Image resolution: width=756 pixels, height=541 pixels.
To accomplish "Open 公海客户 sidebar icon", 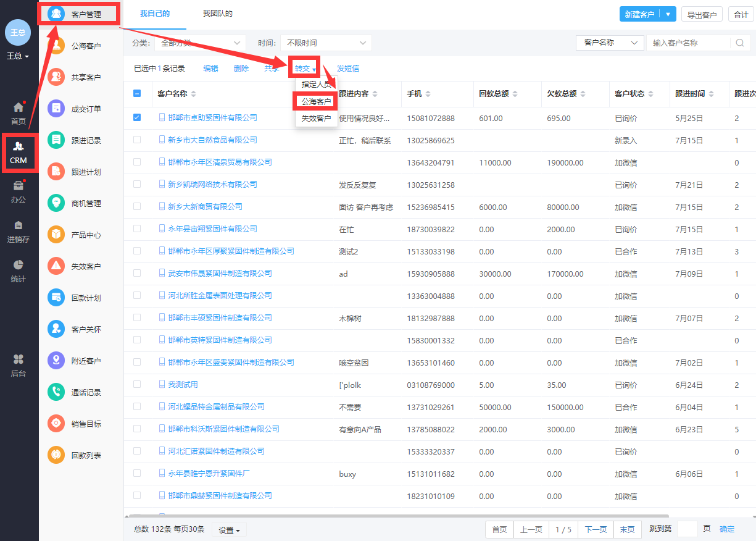I will pyautogui.click(x=56, y=46).
